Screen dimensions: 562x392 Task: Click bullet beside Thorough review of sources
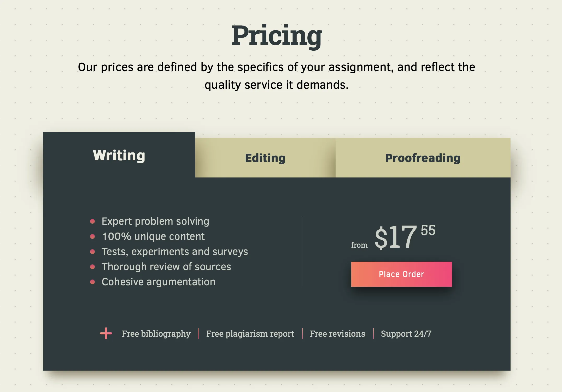(x=92, y=267)
